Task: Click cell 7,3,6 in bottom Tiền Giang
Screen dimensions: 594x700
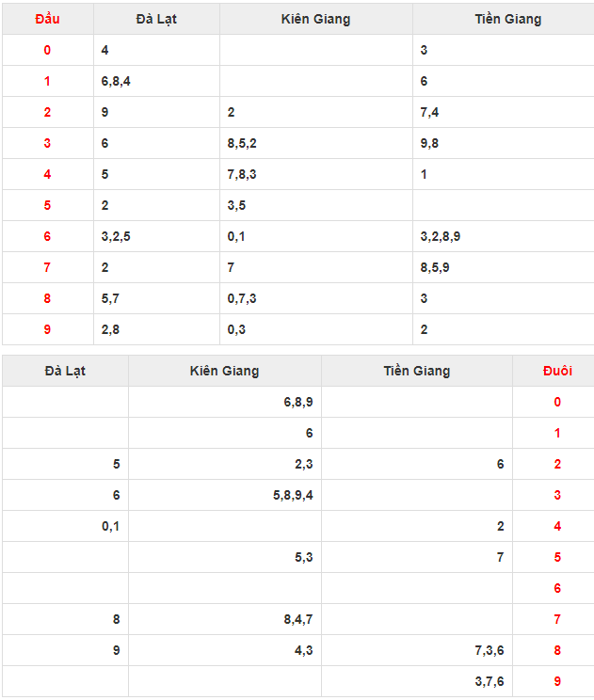Action: 489,650
